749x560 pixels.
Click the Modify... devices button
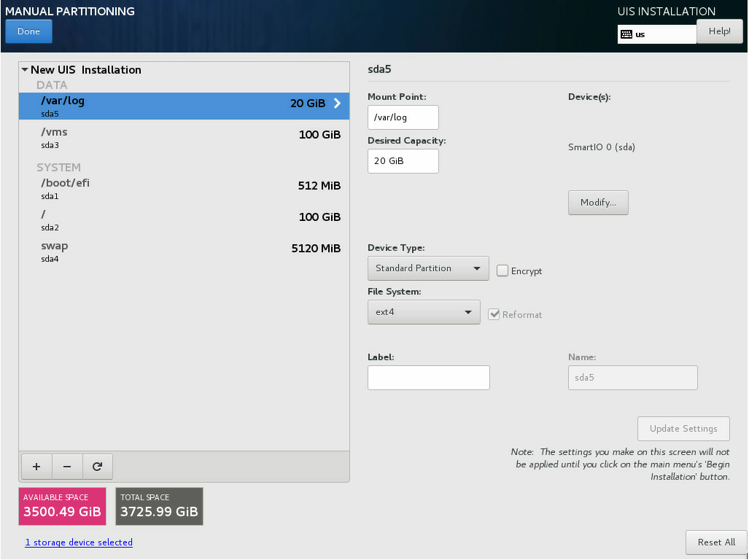point(598,203)
